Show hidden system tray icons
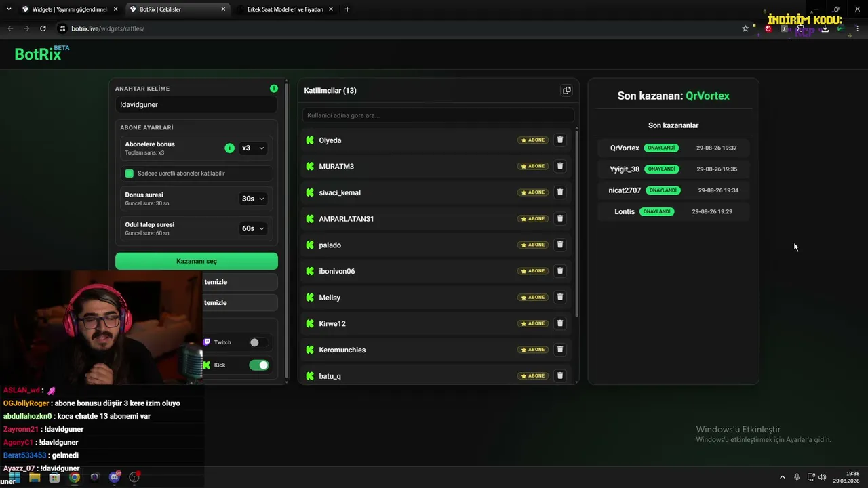The height and width of the screenshot is (488, 868). pos(783,477)
